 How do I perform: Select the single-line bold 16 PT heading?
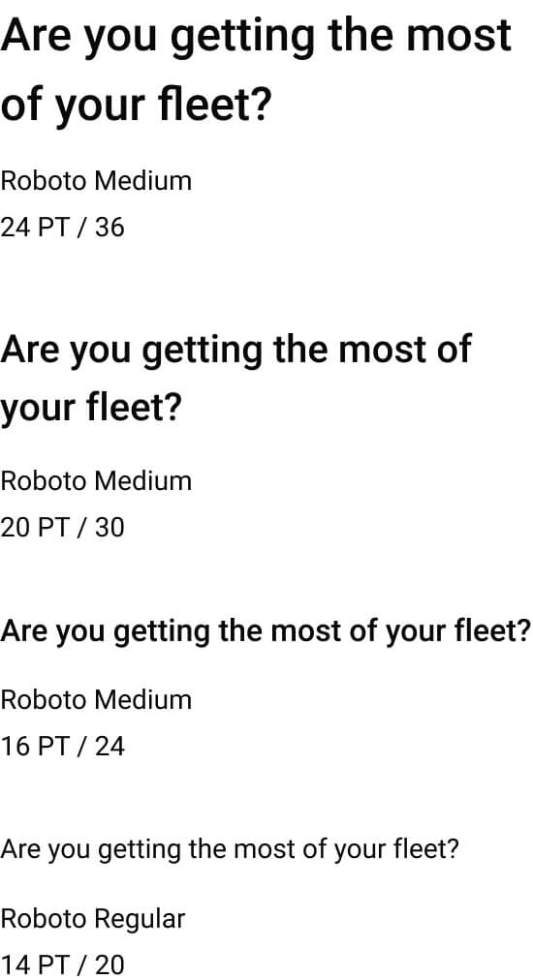pos(266,632)
